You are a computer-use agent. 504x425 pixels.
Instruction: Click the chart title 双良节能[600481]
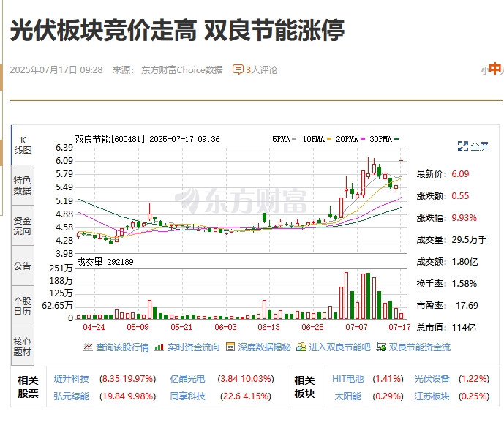click(110, 139)
